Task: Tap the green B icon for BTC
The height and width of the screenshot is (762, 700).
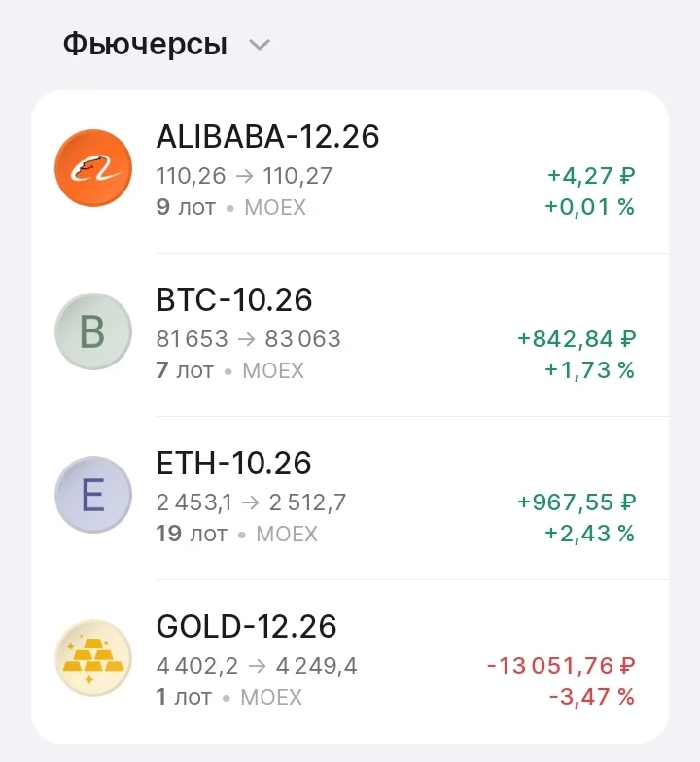Action: pyautogui.click(x=93, y=331)
